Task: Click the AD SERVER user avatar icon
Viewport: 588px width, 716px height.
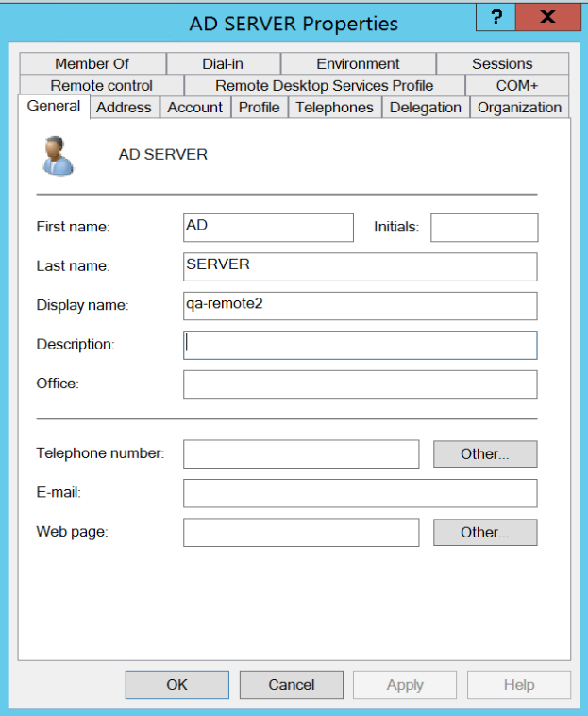Action: click(x=58, y=155)
